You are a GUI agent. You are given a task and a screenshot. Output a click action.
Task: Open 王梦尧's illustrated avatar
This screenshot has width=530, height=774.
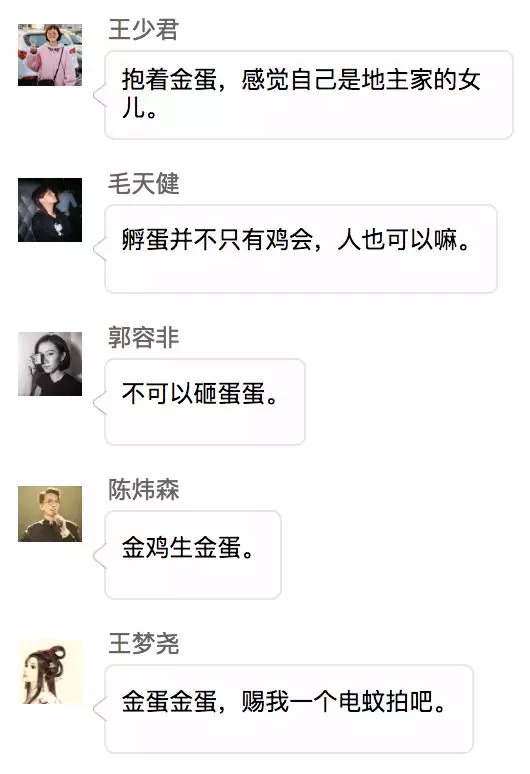coord(51,672)
